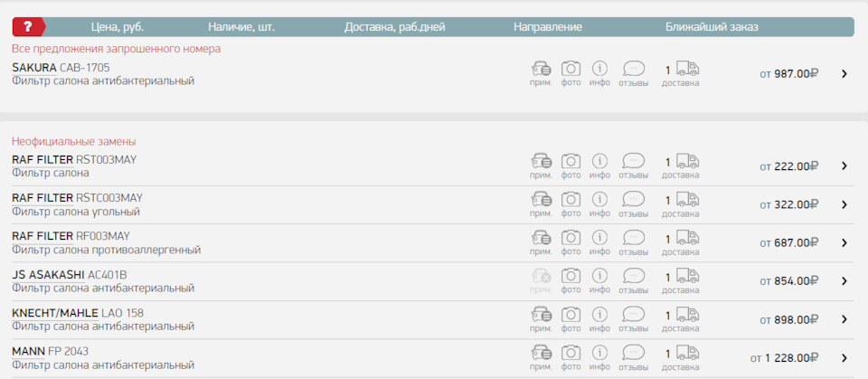This screenshot has width=868, height=379.
Task: Expand offers for KNECHT/MAHLE LAO 158 chevron
Action: click(844, 319)
